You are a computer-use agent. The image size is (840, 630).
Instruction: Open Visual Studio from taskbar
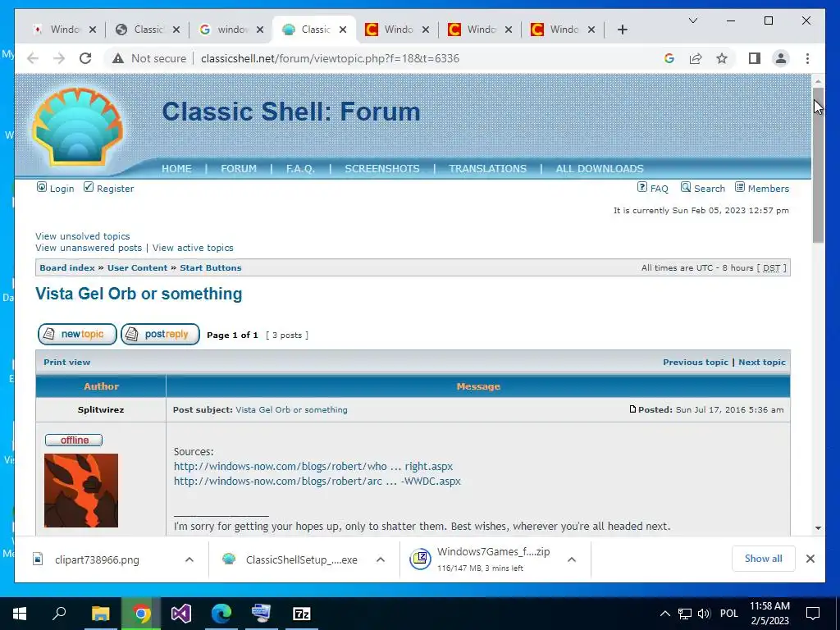pos(181,614)
